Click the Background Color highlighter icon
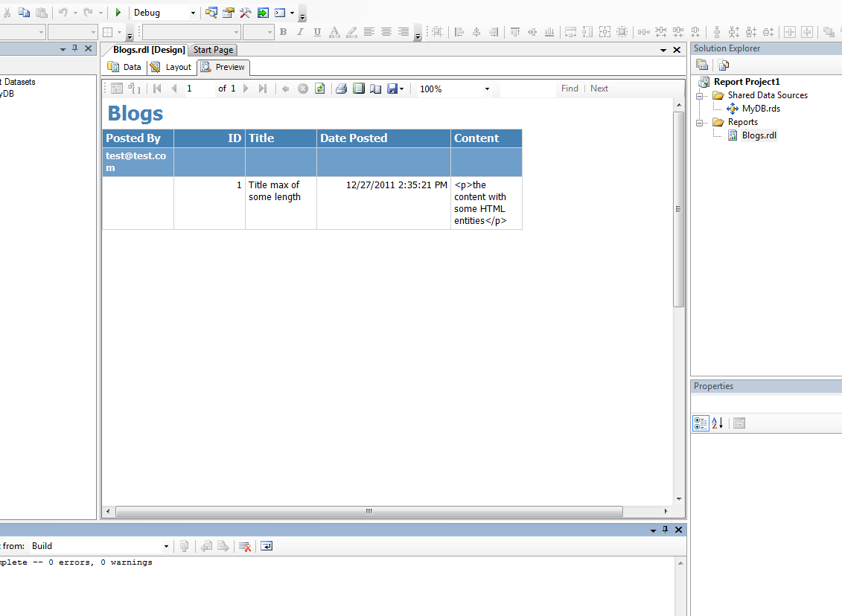The image size is (842, 616). 351,32
